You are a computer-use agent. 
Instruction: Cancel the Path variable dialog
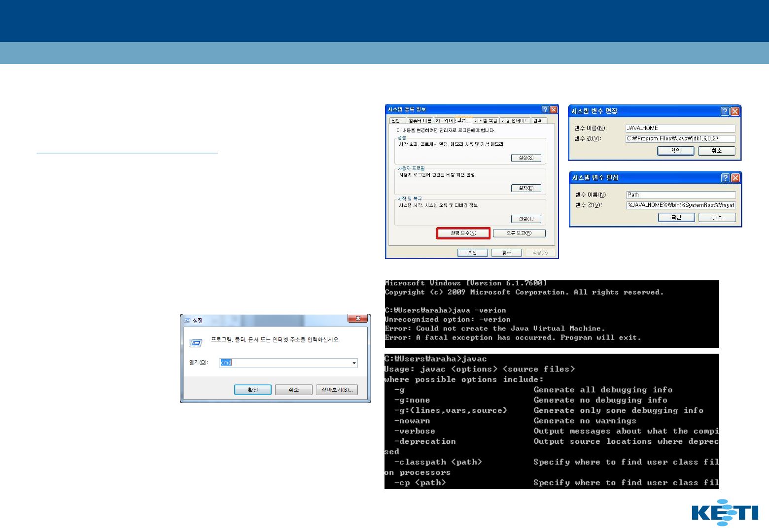717,217
